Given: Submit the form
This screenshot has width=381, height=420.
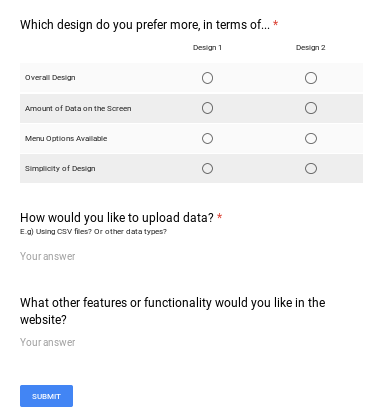Looking at the screenshot, I should pos(46,396).
